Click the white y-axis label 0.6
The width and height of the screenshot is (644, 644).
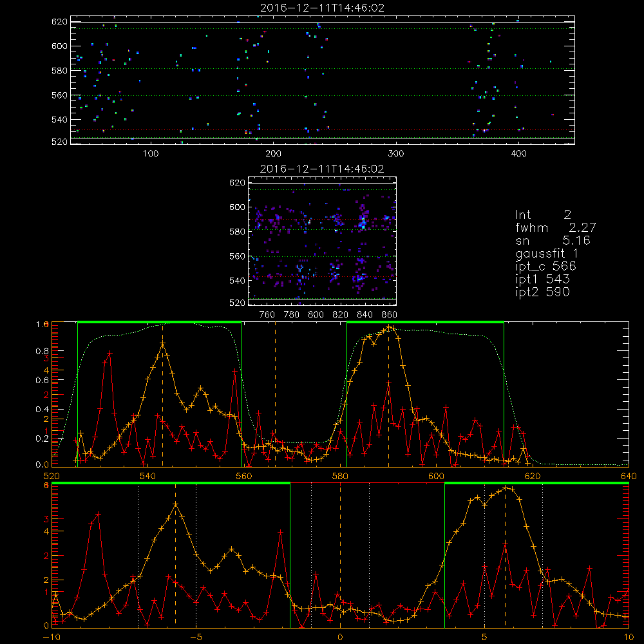tap(43, 381)
